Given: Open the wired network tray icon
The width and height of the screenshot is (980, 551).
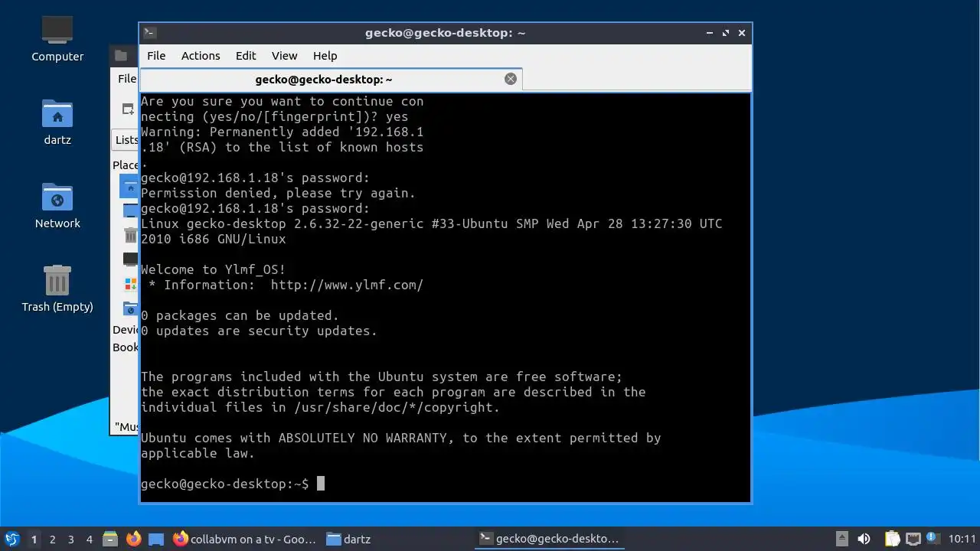Looking at the screenshot, I should [913, 539].
